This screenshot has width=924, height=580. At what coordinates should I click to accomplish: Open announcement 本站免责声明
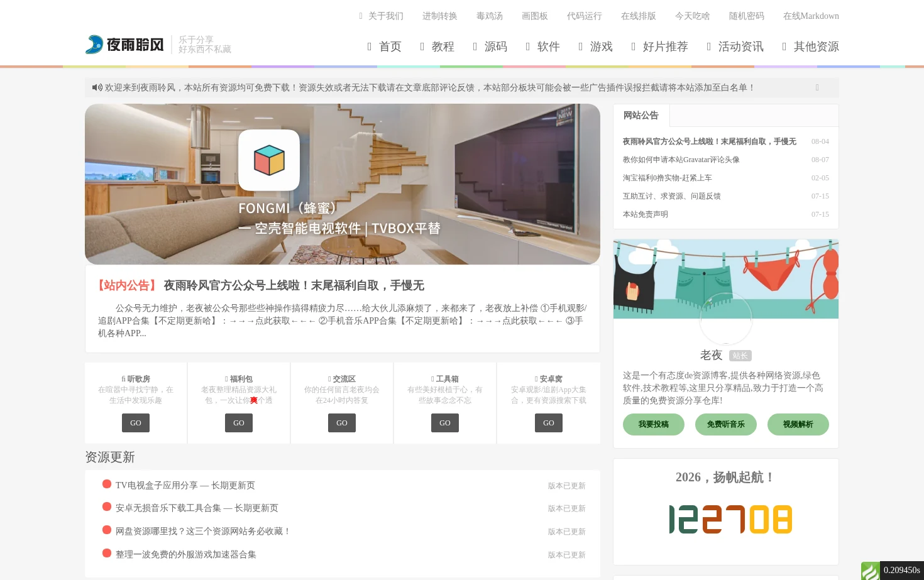click(x=646, y=214)
